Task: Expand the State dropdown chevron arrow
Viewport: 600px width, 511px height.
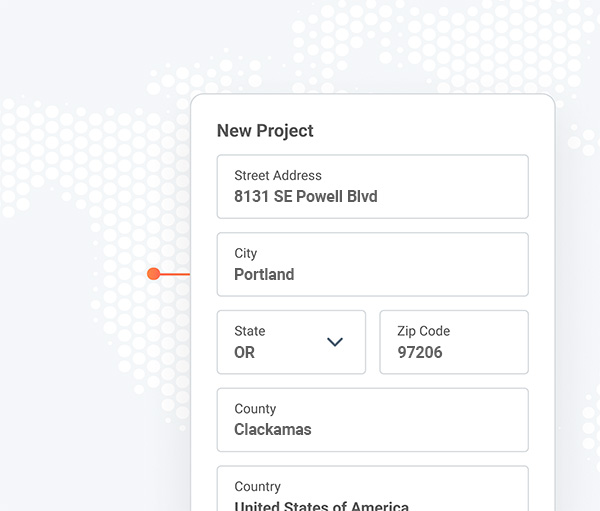Action: pos(335,342)
